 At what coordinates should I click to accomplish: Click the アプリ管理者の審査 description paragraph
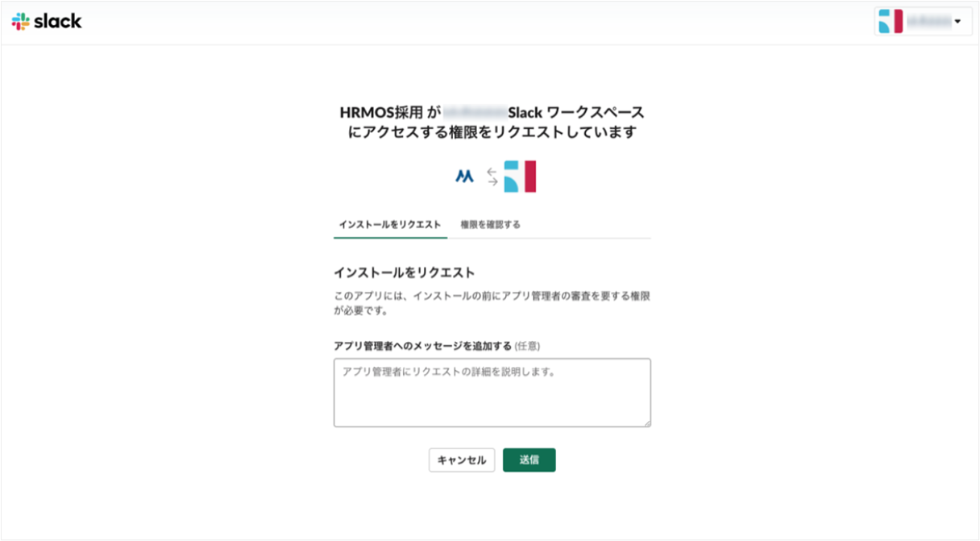pos(492,303)
